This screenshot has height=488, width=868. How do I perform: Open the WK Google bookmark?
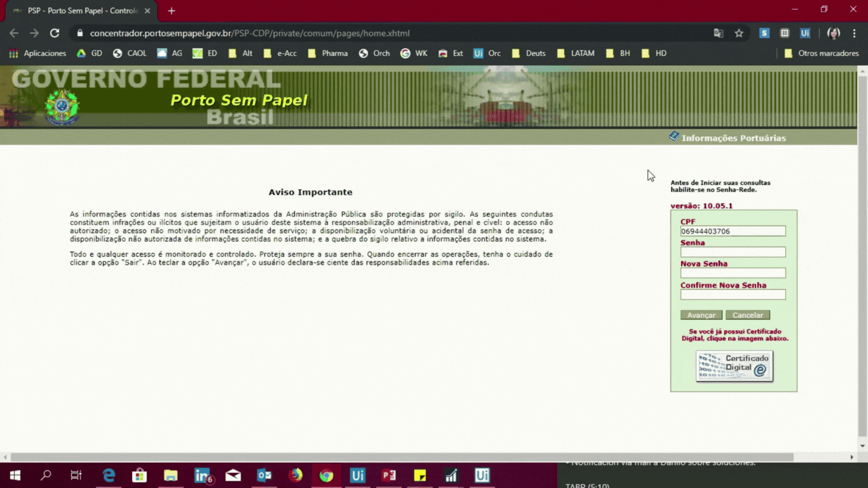tap(414, 53)
